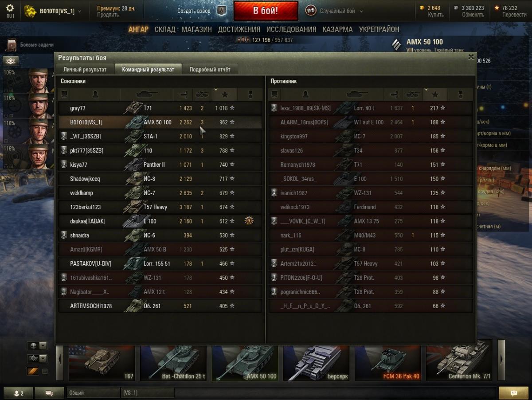The height and width of the screenshot is (400, 532).
Task: Sort allies by player name column icon
Action: coord(95,94)
